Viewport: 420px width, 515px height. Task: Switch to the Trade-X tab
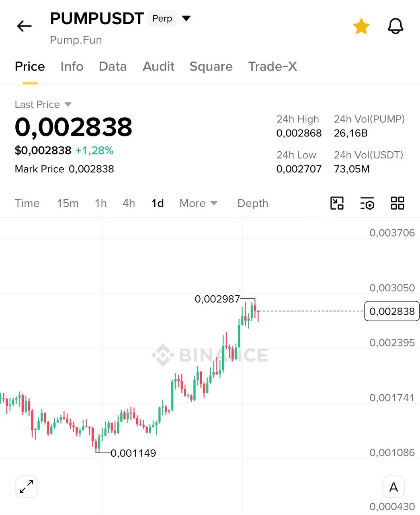[x=272, y=66]
